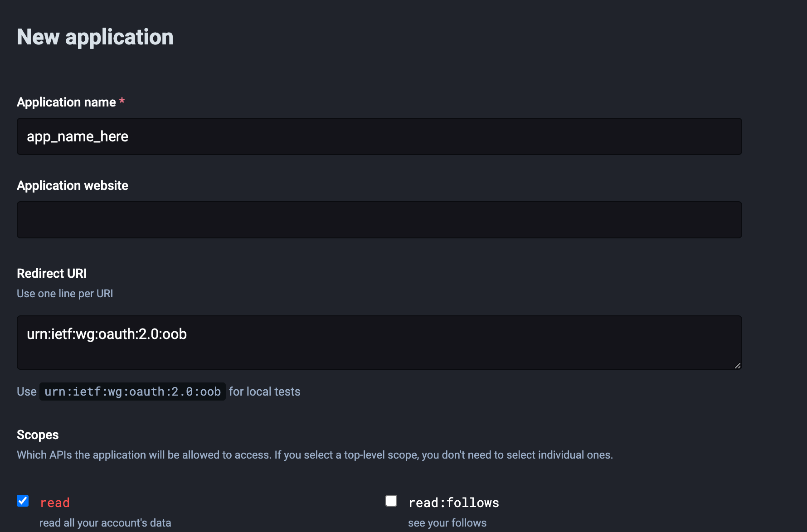
Task: Click the New application heading
Action: tap(95, 37)
